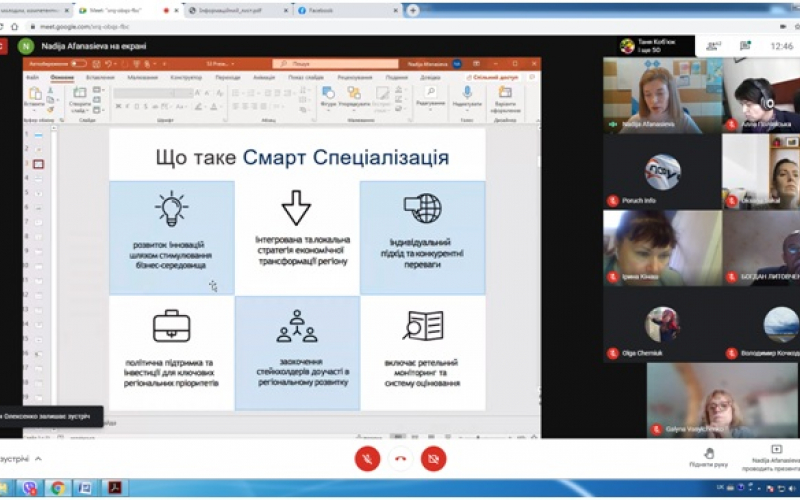Open the Основне ribbon tab
This screenshot has width=800, height=500.
click(x=62, y=78)
